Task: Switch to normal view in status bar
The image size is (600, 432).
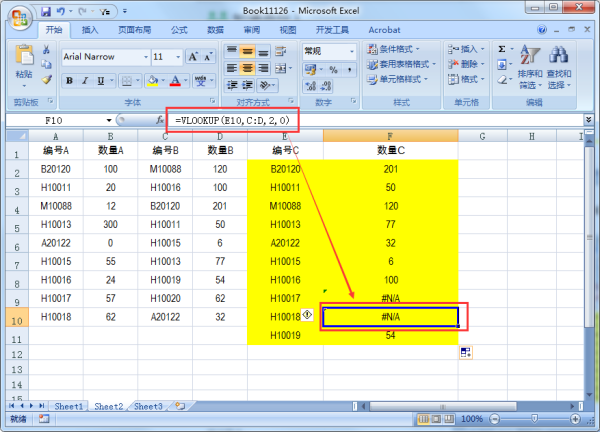Action: [424, 421]
